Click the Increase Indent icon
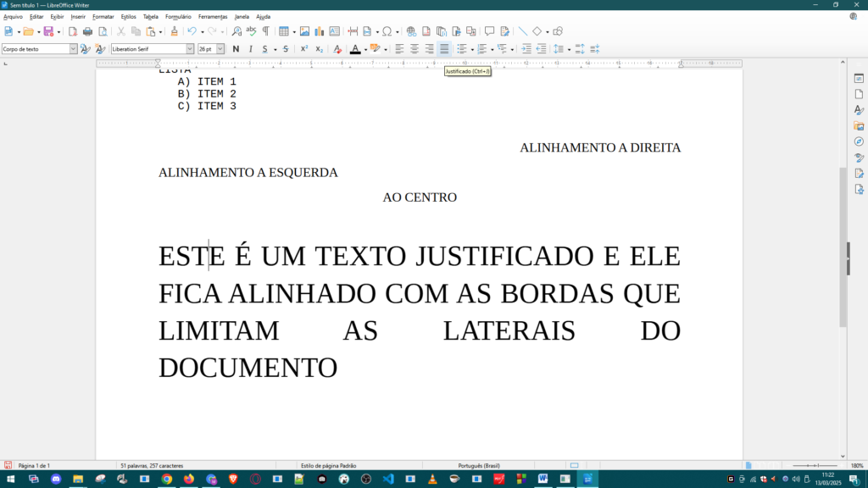 coord(526,49)
